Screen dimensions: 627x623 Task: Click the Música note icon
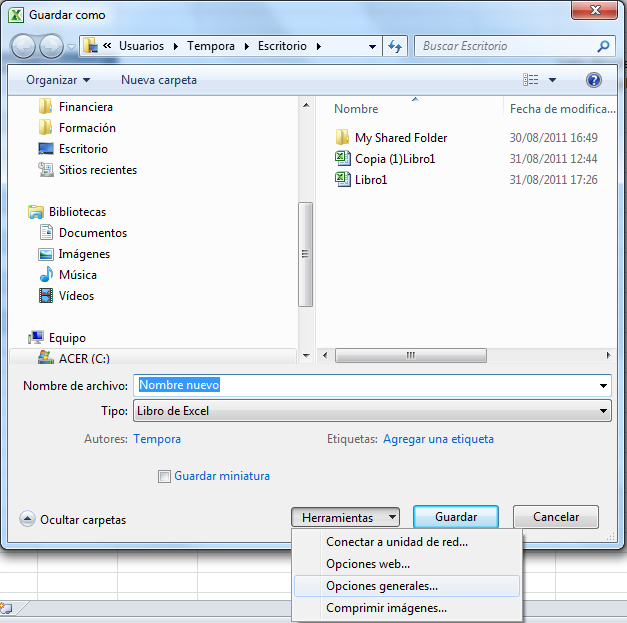46,274
